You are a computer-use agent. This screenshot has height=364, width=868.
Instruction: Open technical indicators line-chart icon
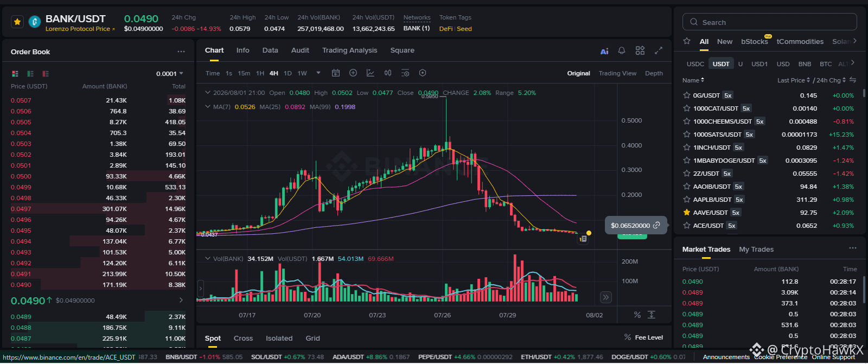(x=371, y=73)
